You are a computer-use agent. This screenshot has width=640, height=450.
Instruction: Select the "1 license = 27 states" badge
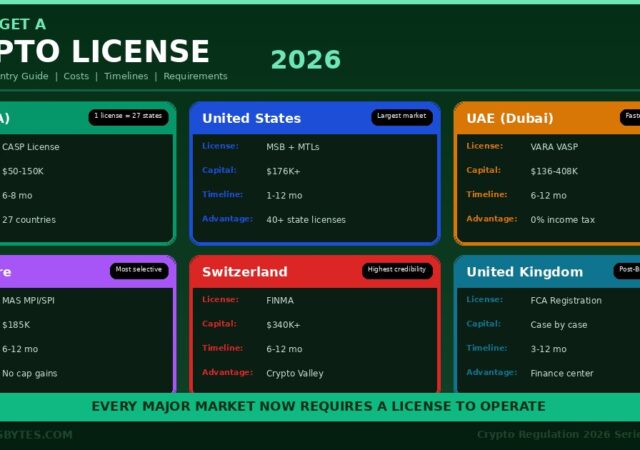coord(128,117)
